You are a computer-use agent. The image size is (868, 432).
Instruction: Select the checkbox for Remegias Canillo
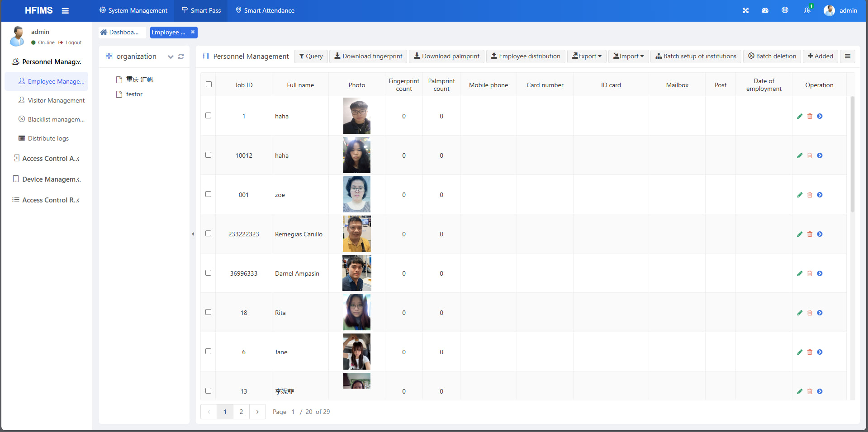pos(209,233)
